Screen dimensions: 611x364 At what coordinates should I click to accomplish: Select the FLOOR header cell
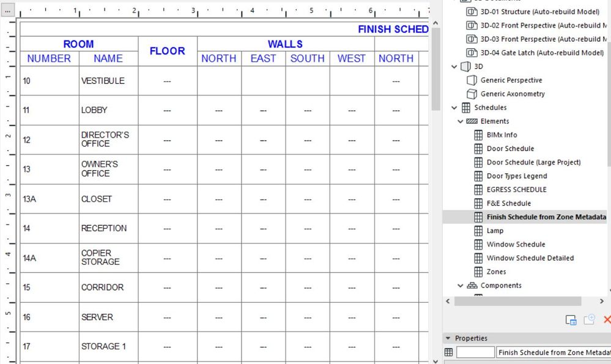click(168, 51)
